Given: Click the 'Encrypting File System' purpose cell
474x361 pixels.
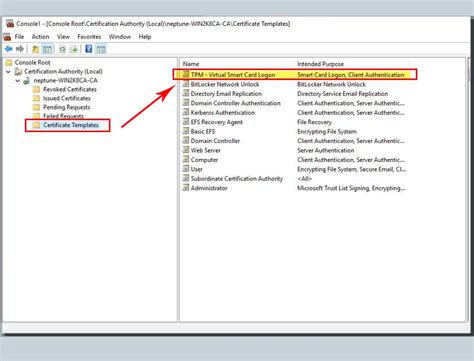Looking at the screenshot, I should click(327, 131).
